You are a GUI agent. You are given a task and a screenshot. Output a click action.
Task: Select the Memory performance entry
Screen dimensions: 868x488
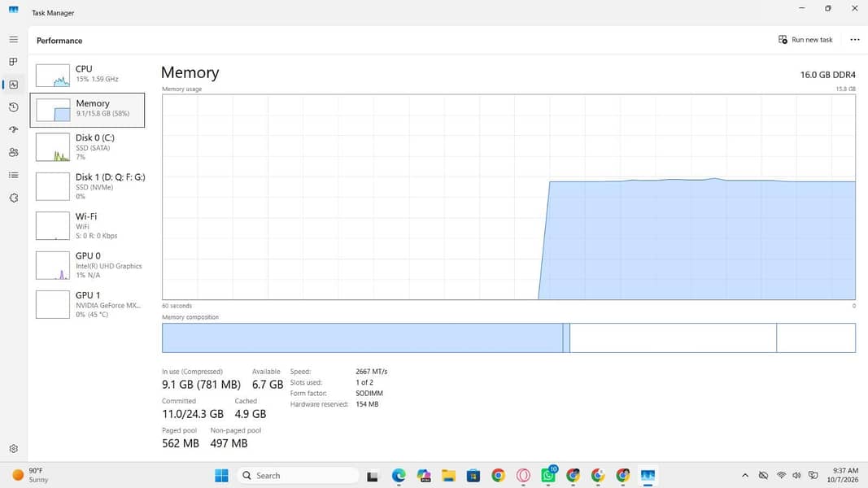click(x=88, y=110)
